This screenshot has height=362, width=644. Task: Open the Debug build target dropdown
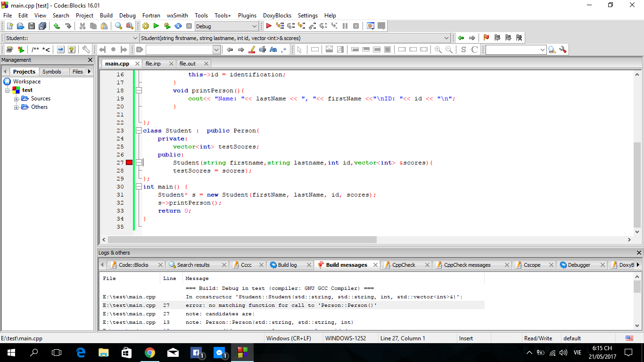[254, 26]
